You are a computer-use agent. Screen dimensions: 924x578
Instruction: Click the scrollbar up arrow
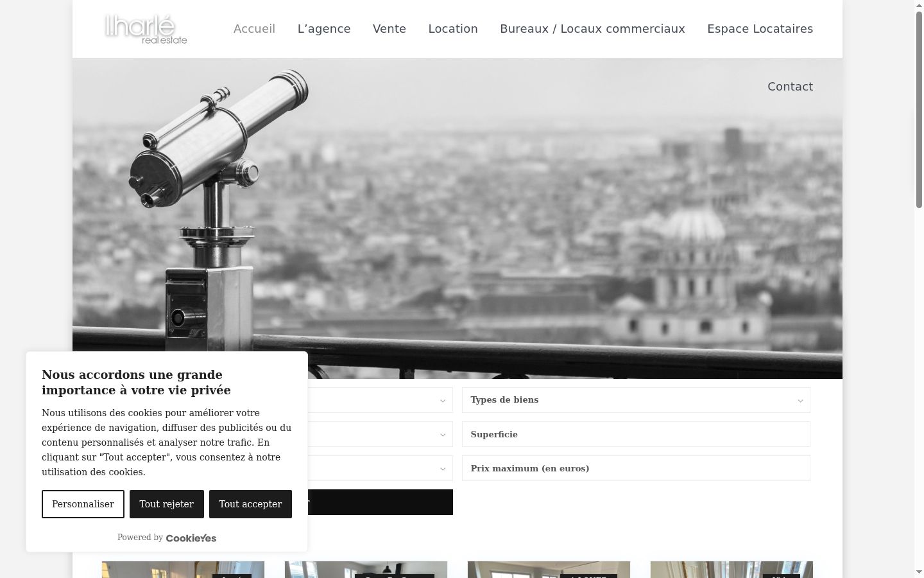[919, 5]
